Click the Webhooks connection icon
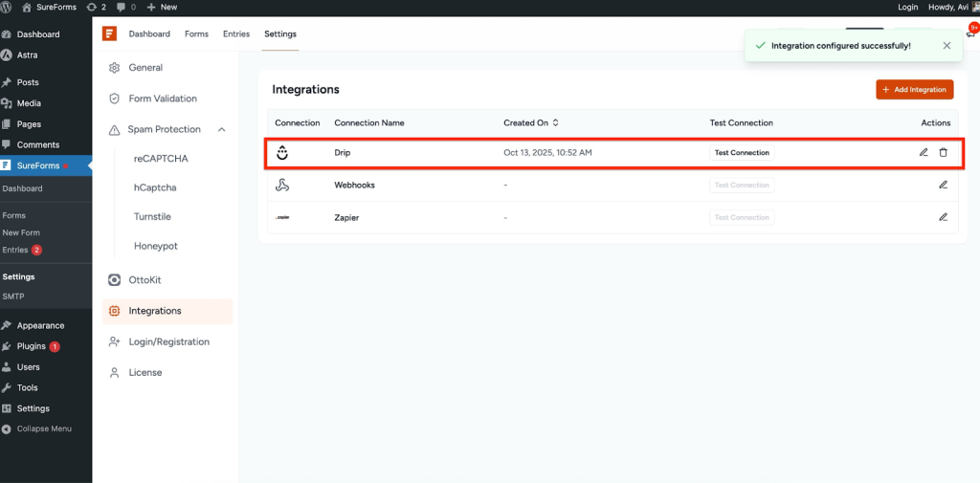The image size is (980, 483). coord(282,186)
